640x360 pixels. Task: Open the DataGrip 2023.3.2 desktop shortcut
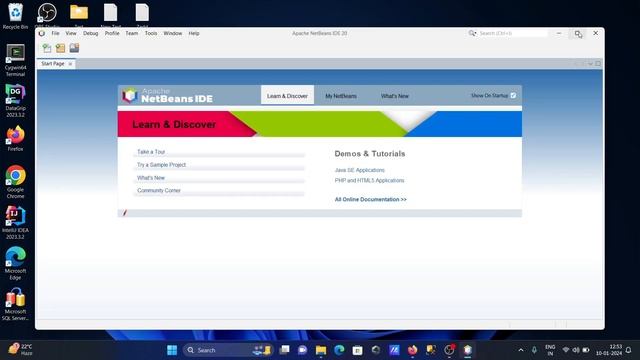point(16,101)
